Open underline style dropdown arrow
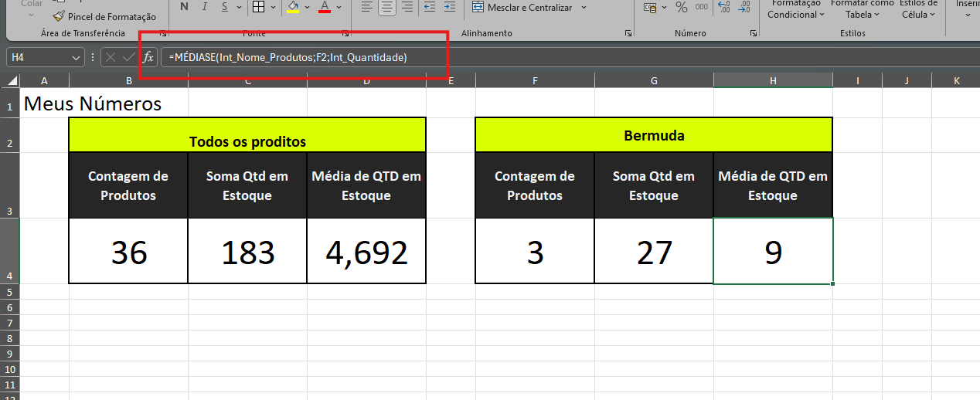This screenshot has width=980, height=400. coord(240,7)
